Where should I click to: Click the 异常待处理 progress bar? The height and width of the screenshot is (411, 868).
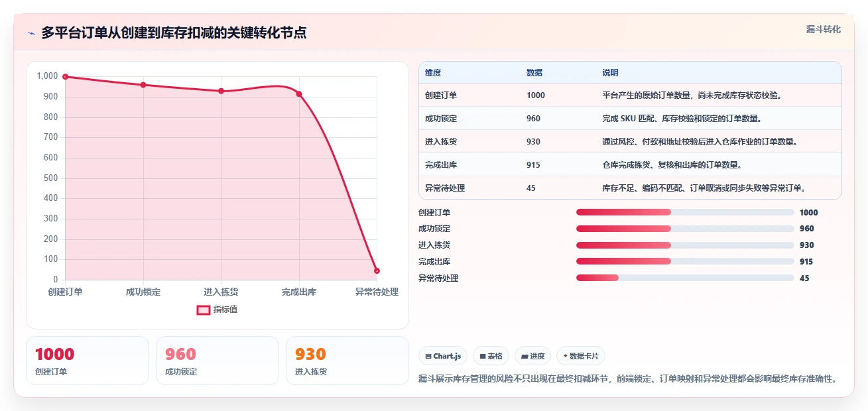click(685, 278)
